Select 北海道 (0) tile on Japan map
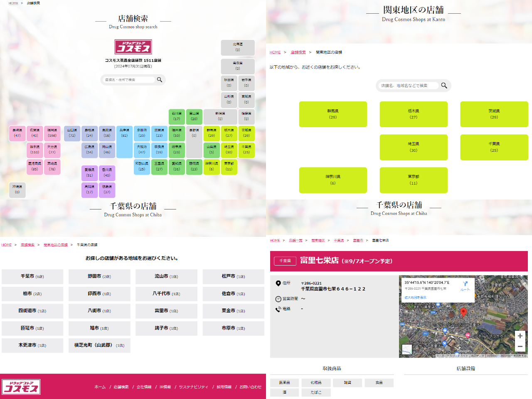The height and width of the screenshot is (399, 532). (x=238, y=47)
